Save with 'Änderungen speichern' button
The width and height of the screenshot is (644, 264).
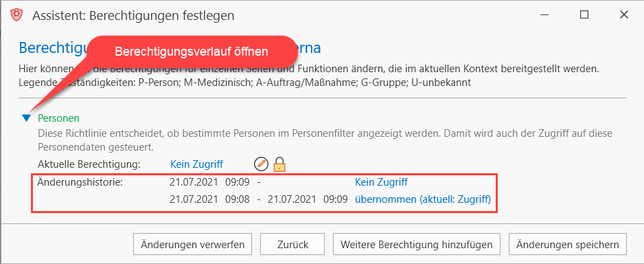coord(568,245)
